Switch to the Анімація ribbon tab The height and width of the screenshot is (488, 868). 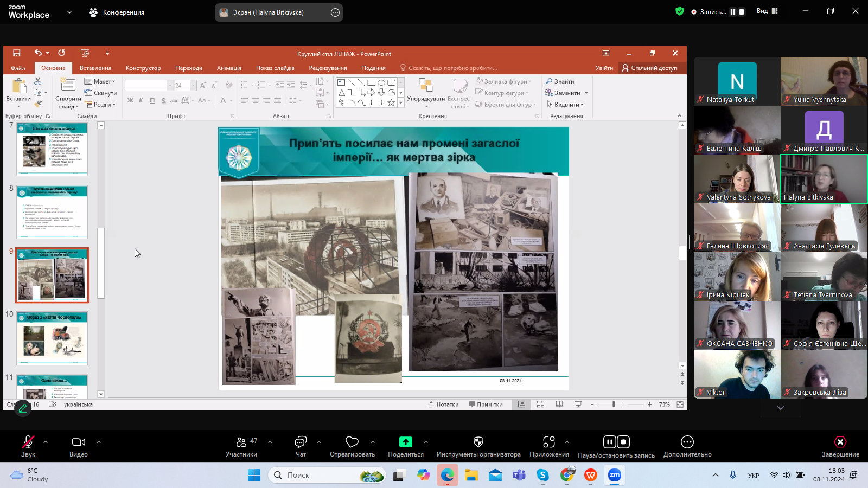pos(229,68)
